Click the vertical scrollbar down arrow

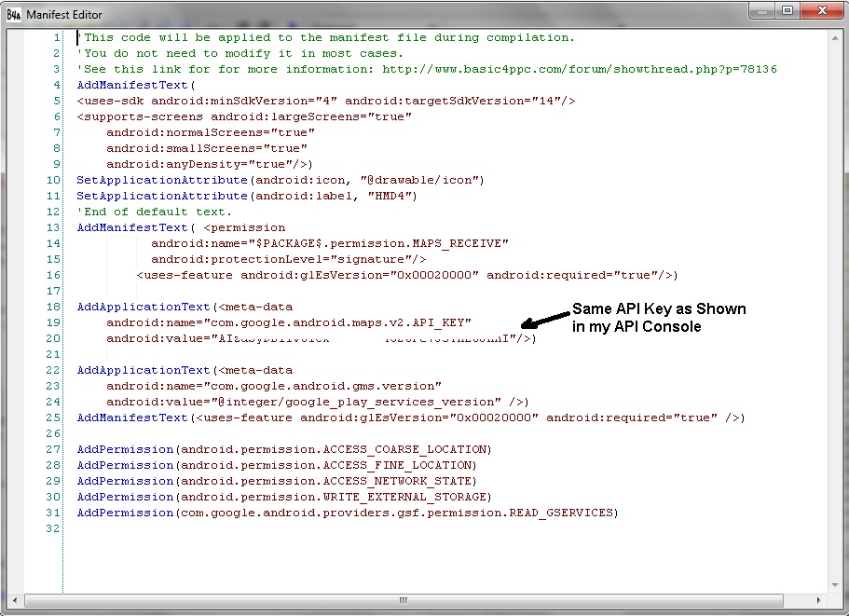[x=835, y=585]
